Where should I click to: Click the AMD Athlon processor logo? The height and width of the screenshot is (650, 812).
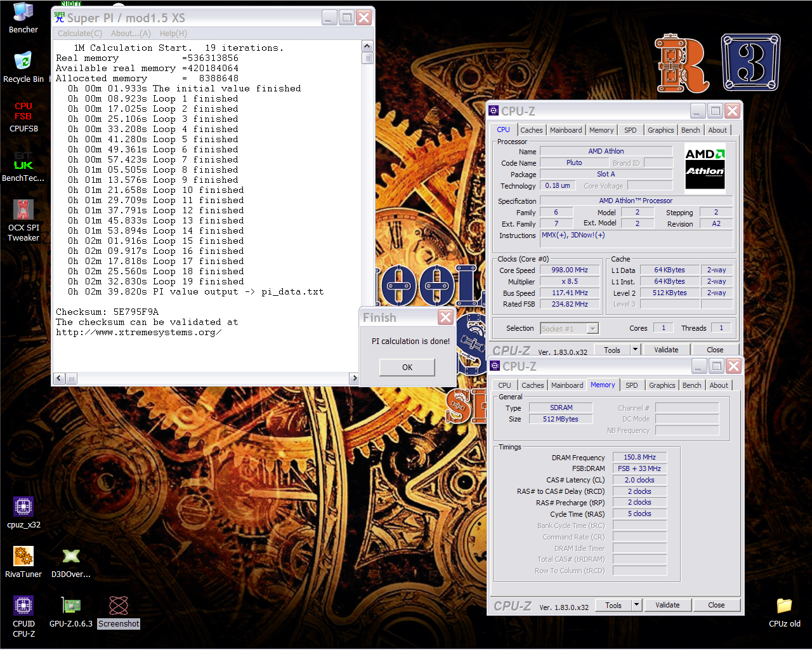705,167
